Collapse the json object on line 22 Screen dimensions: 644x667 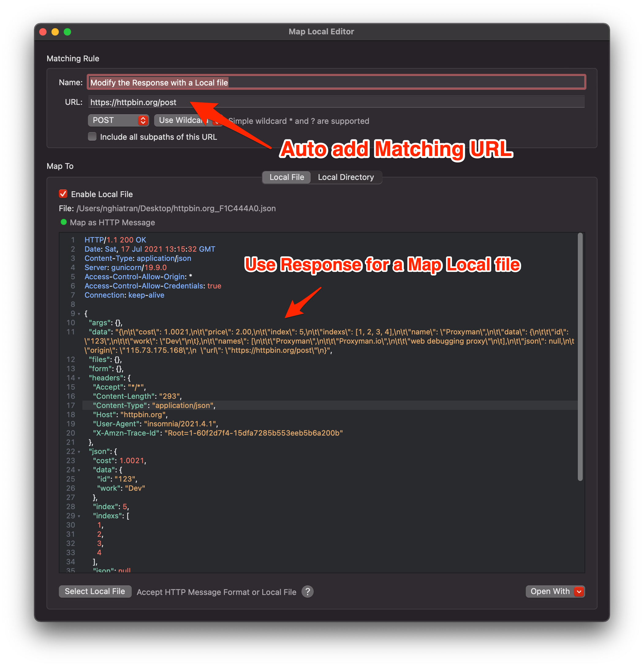pyautogui.click(x=79, y=452)
